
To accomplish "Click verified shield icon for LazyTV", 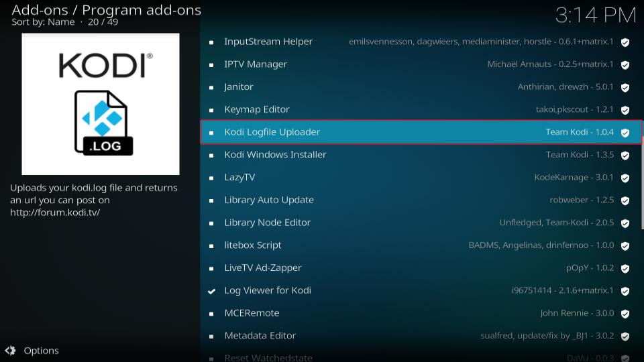I will click(625, 178).
